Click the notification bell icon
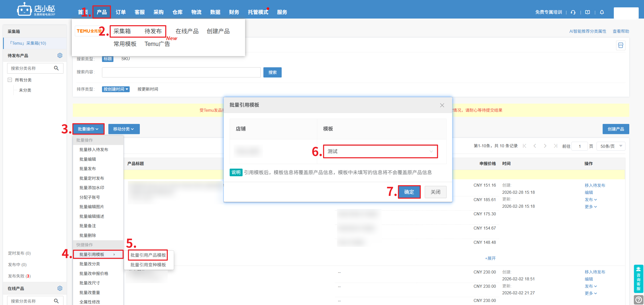This screenshot has width=644, height=305. pos(602,12)
